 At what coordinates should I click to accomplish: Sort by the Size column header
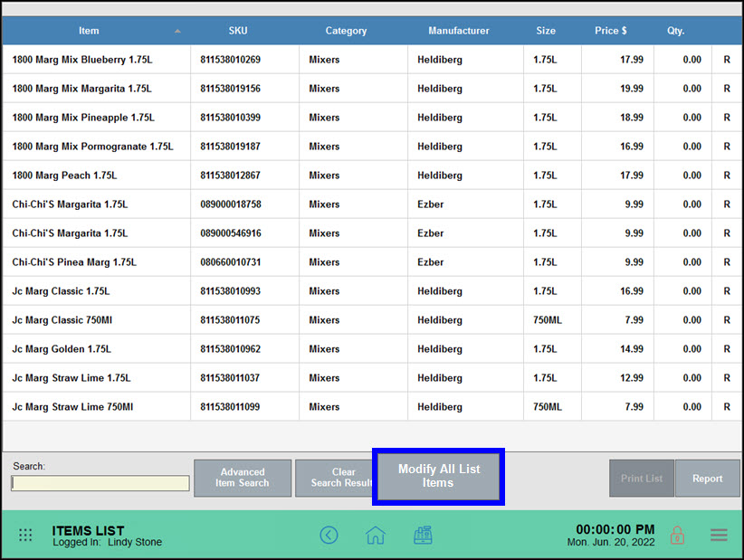546,31
